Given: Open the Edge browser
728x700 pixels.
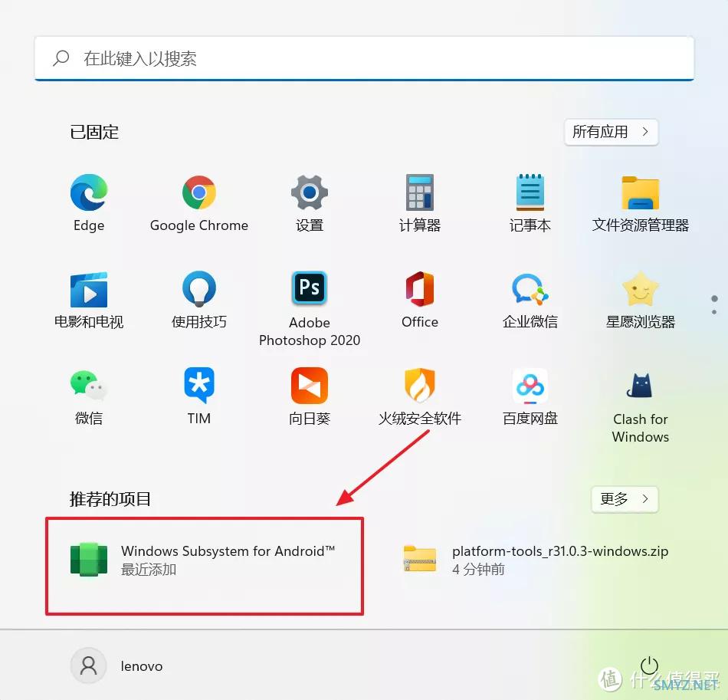Looking at the screenshot, I should 89,202.
